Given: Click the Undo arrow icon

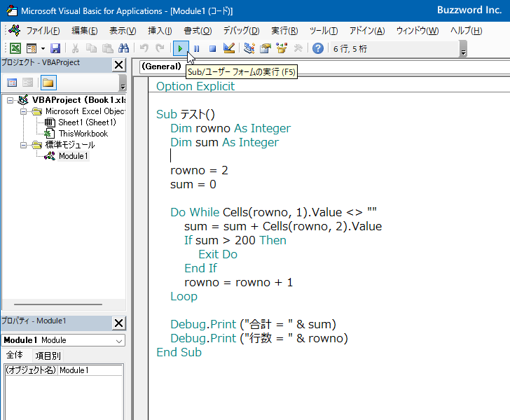Looking at the screenshot, I should pyautogui.click(x=144, y=48).
